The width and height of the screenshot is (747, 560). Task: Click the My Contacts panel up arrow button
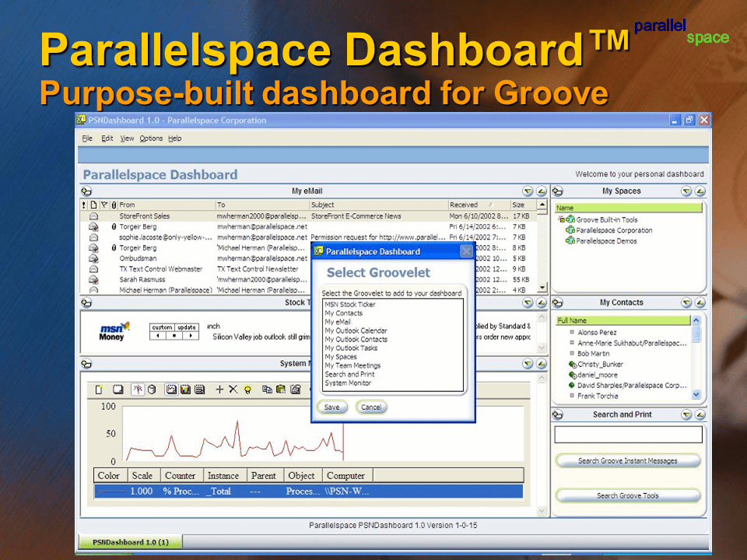(700, 303)
